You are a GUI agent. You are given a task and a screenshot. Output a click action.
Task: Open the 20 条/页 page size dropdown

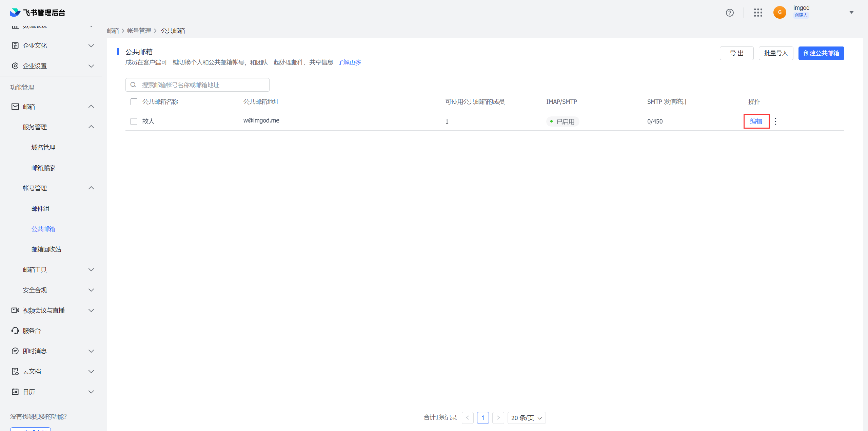coord(526,418)
